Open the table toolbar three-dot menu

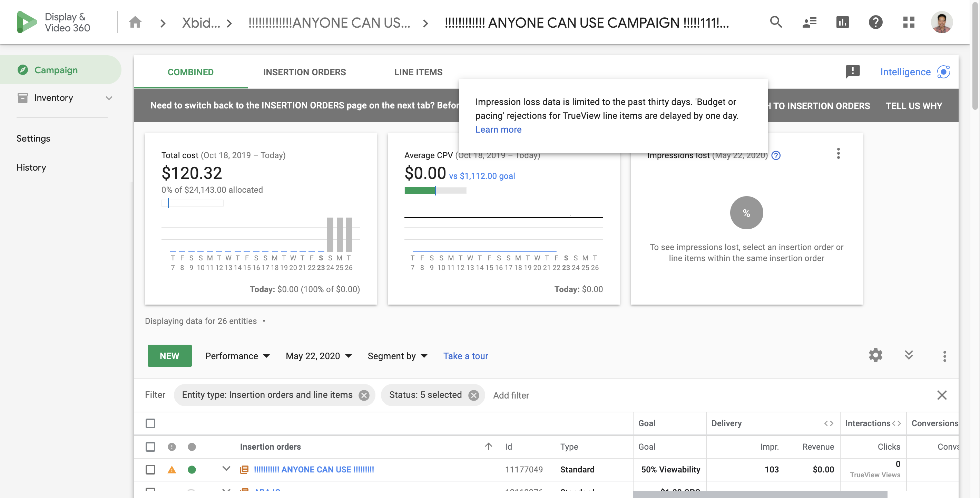(944, 356)
